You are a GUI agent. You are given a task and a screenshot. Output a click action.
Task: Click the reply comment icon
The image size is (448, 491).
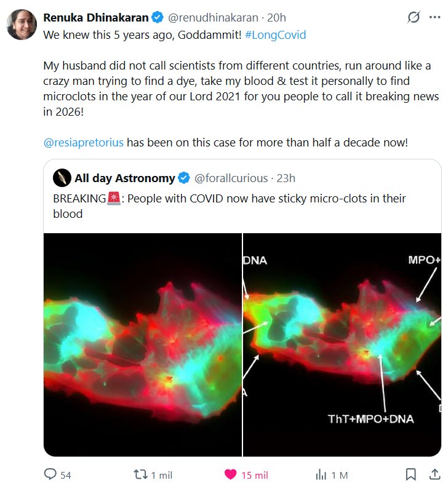[x=50, y=474]
